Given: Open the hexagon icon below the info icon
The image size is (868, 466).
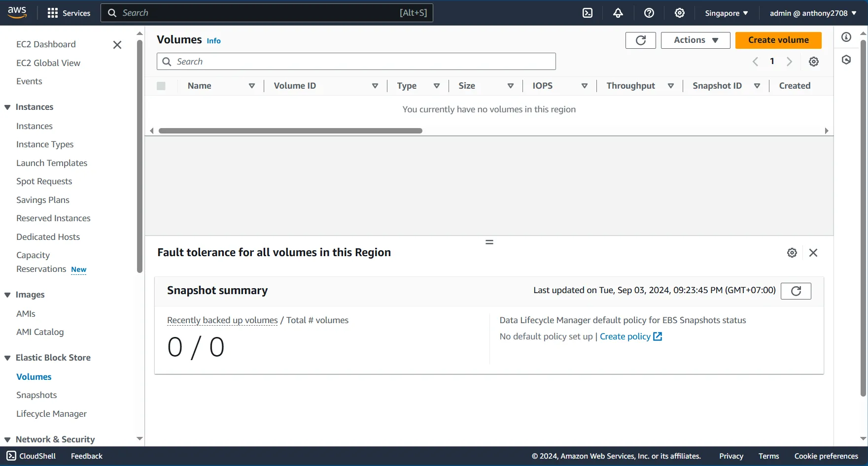Looking at the screenshot, I should tap(846, 60).
